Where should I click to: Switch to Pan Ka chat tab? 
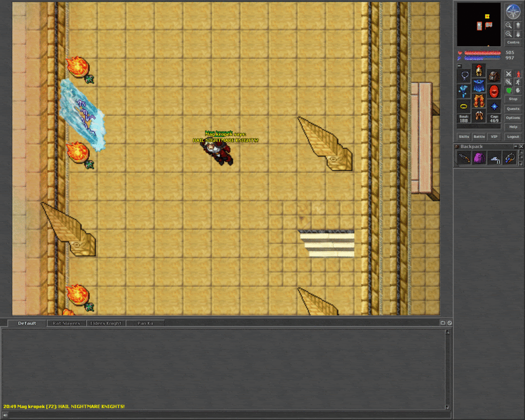click(x=145, y=323)
